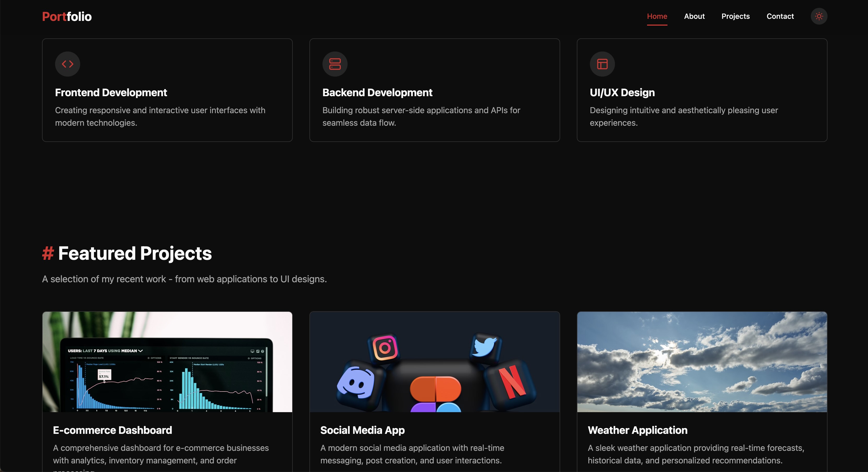868x472 pixels.
Task: Click the Backend Development server icon
Action: coord(335,64)
